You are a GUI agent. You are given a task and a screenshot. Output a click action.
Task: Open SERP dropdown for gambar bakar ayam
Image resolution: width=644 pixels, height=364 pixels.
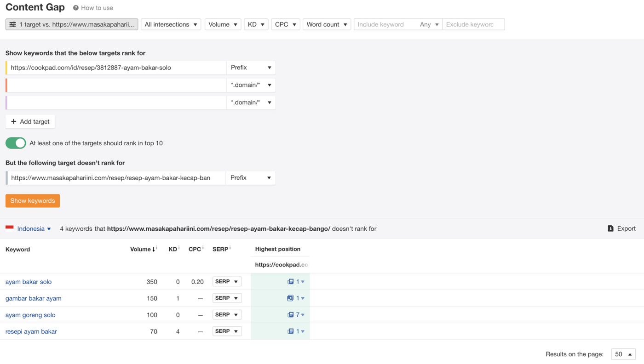coord(227,298)
